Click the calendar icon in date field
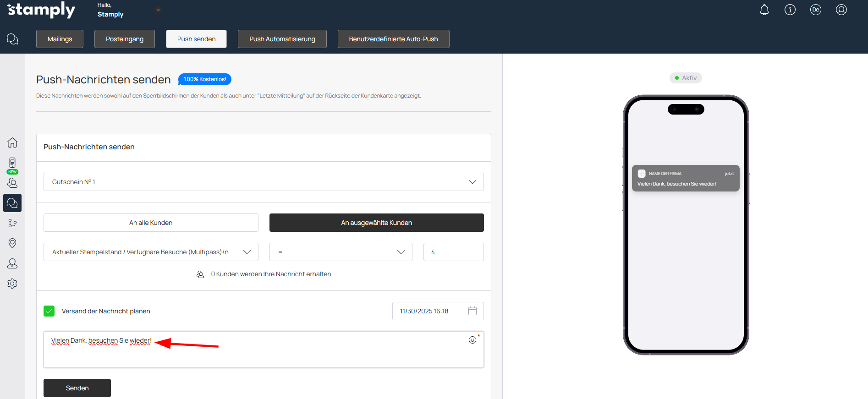Viewport: 868px width, 399px height. pos(472,311)
